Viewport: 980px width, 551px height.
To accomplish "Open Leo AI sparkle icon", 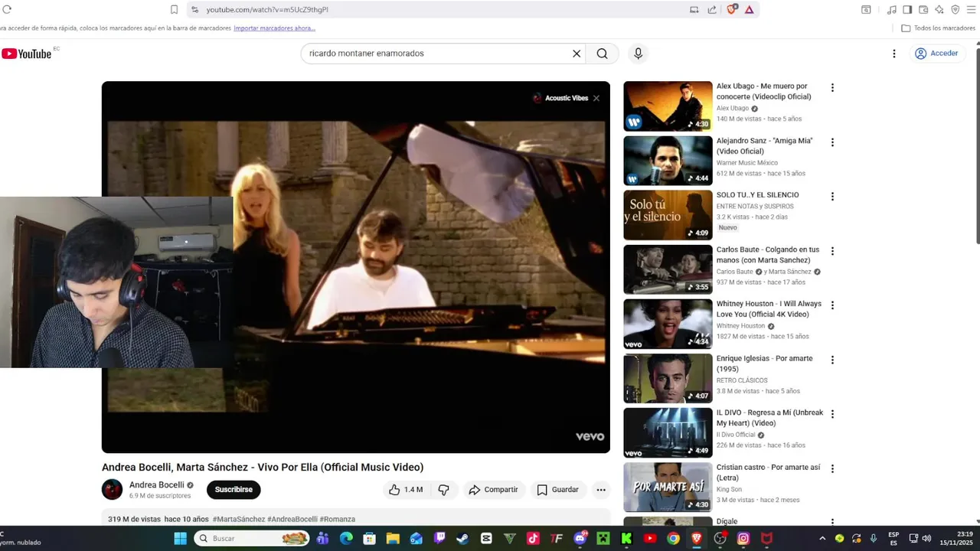I will coord(939,9).
